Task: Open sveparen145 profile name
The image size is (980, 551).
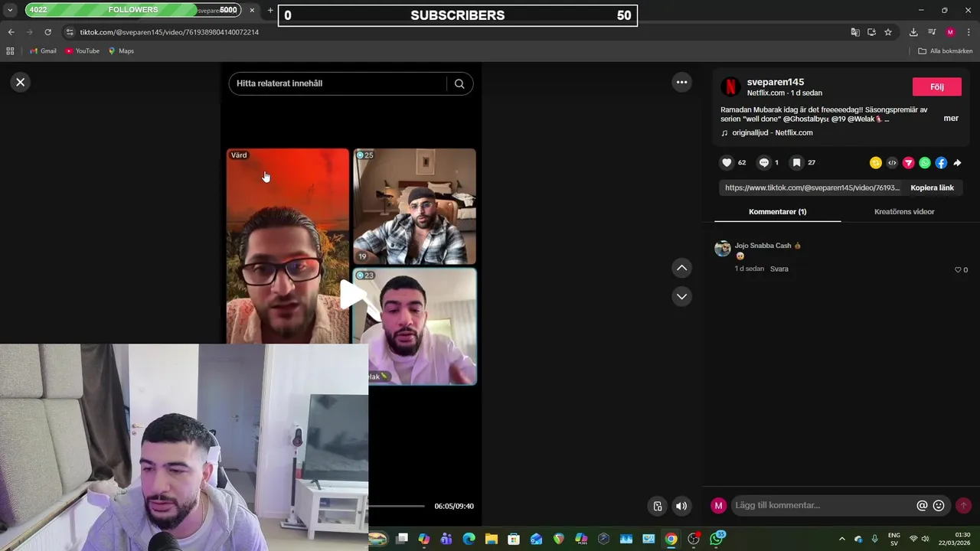Action: point(776,82)
